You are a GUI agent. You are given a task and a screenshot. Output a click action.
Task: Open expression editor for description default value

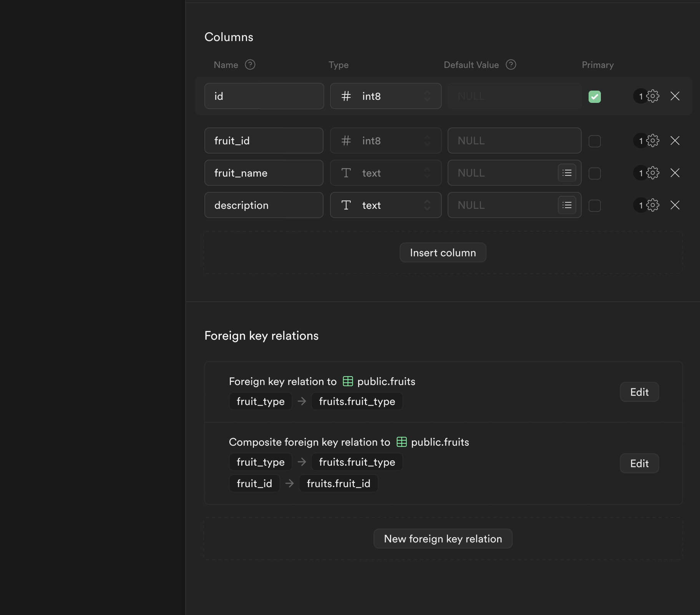pyautogui.click(x=567, y=205)
